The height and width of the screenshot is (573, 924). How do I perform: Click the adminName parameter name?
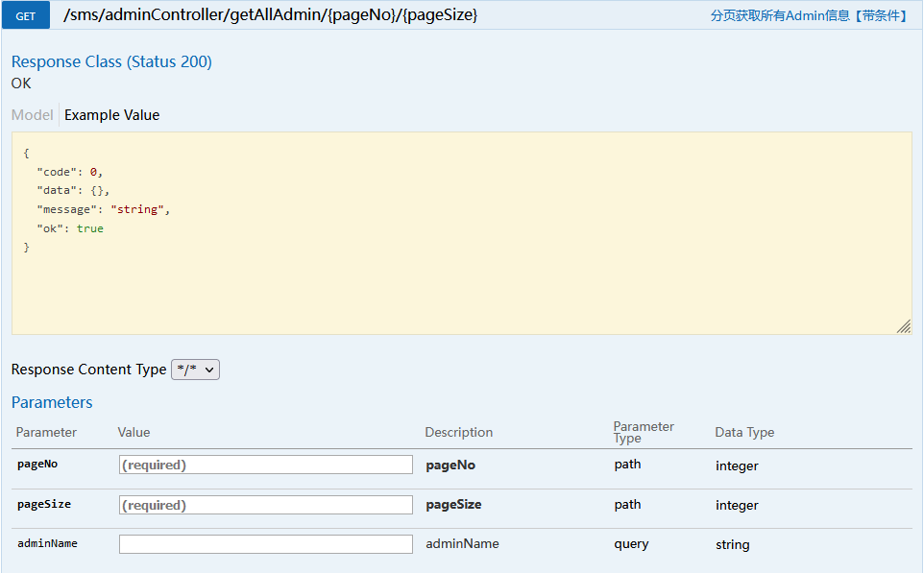(47, 543)
